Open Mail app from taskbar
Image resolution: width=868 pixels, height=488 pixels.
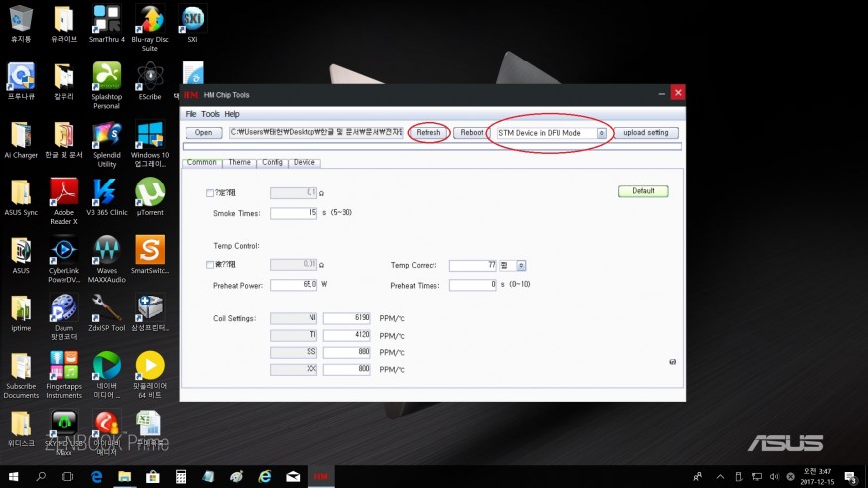(x=293, y=476)
